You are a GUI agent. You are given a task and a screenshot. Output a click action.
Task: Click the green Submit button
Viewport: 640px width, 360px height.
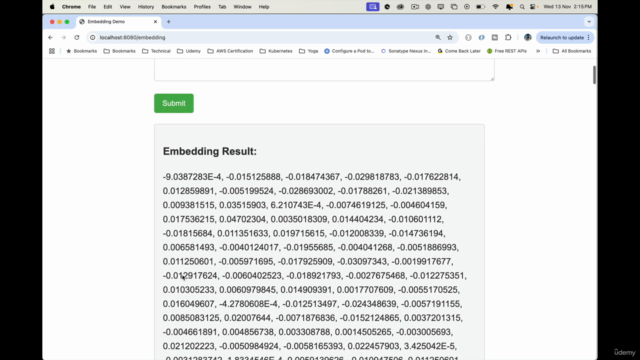(x=174, y=103)
